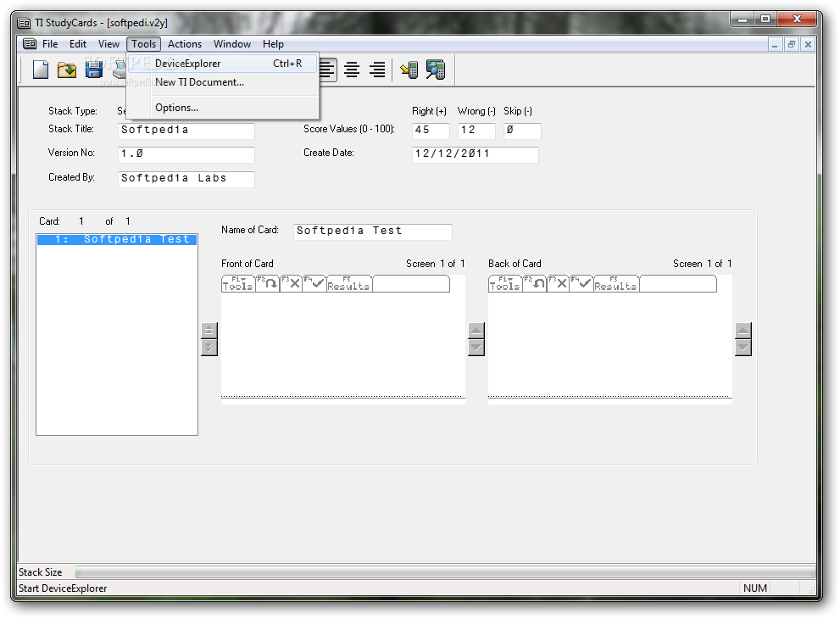The image size is (840, 619).
Task: Click Back of Card F5 Results key
Action: [x=615, y=283]
